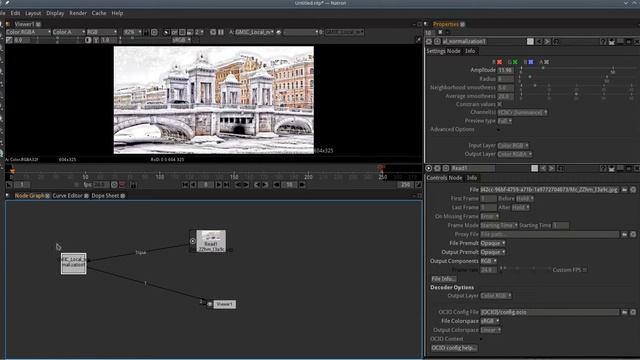Select the Viewer1 node in node graph
This screenshot has height=360, width=640.
tap(224, 304)
